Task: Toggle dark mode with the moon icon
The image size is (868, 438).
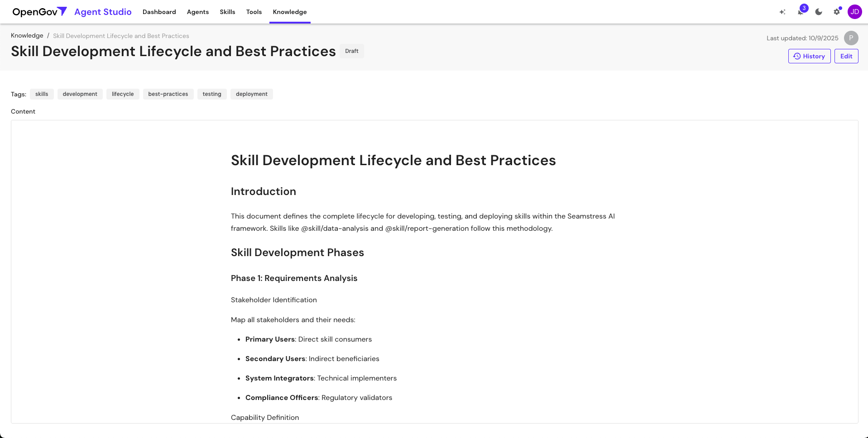Action: [819, 12]
